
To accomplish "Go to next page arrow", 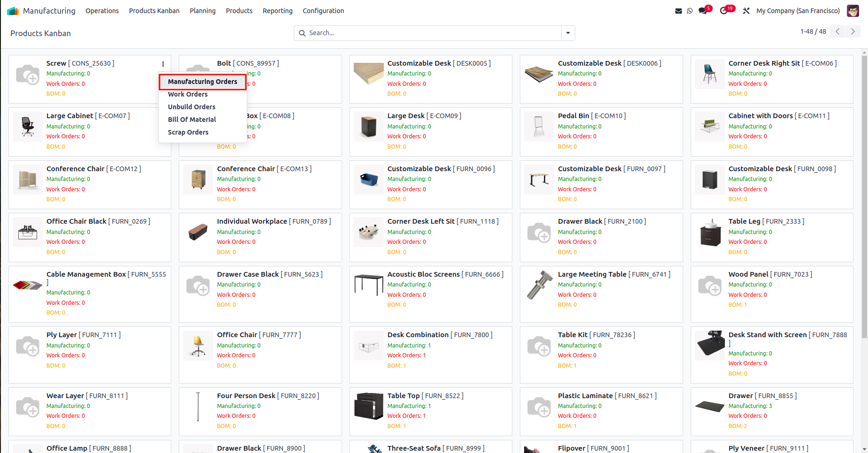I will 853,31.
